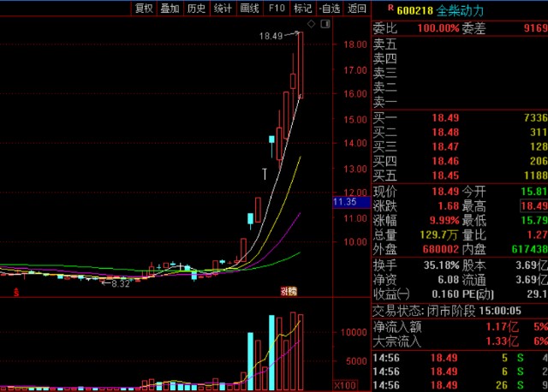Click the boxed 最高 18.49 value
This screenshot has height=392, width=548.
click(x=533, y=205)
